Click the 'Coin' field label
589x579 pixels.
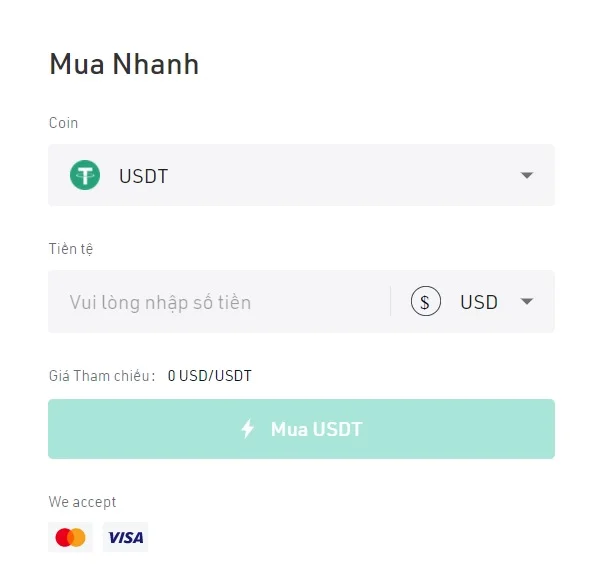click(x=63, y=123)
